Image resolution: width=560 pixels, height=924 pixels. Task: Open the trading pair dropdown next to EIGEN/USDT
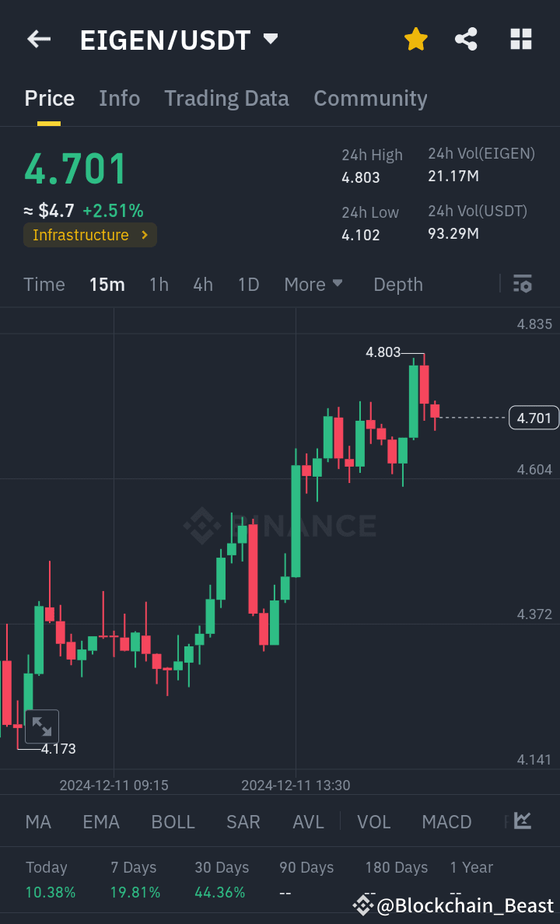tap(269, 39)
